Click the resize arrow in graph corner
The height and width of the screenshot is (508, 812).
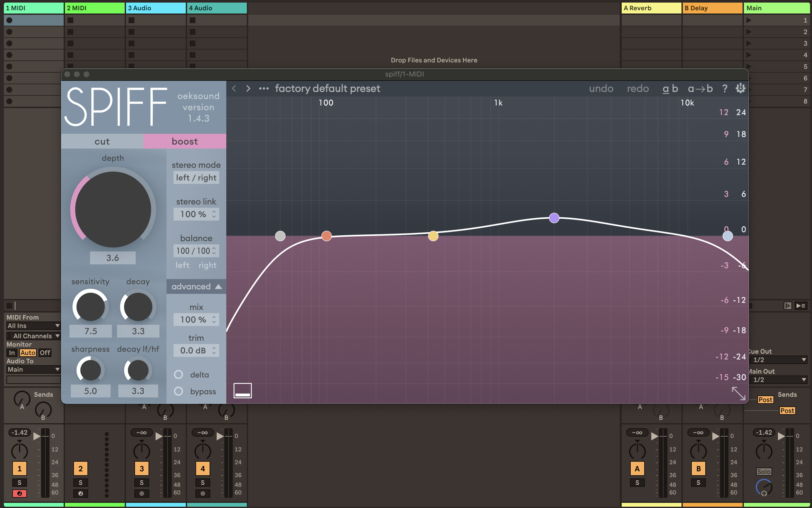[x=738, y=393]
